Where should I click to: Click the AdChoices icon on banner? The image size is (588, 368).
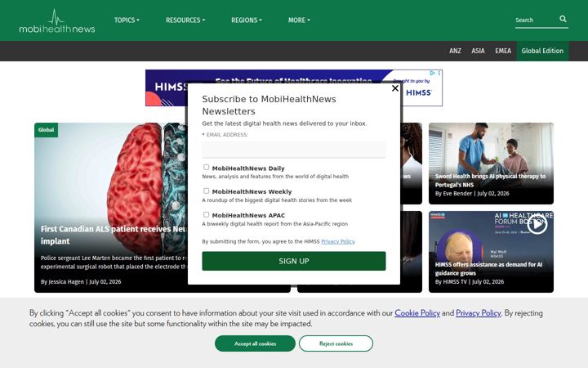(432, 73)
